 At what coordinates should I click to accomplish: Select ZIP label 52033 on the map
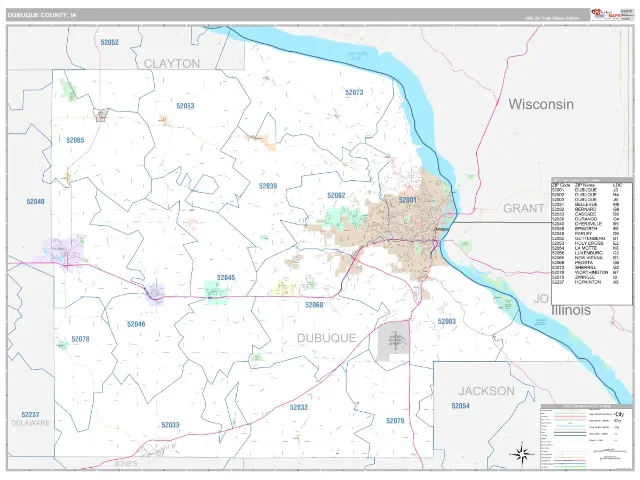tap(170, 425)
